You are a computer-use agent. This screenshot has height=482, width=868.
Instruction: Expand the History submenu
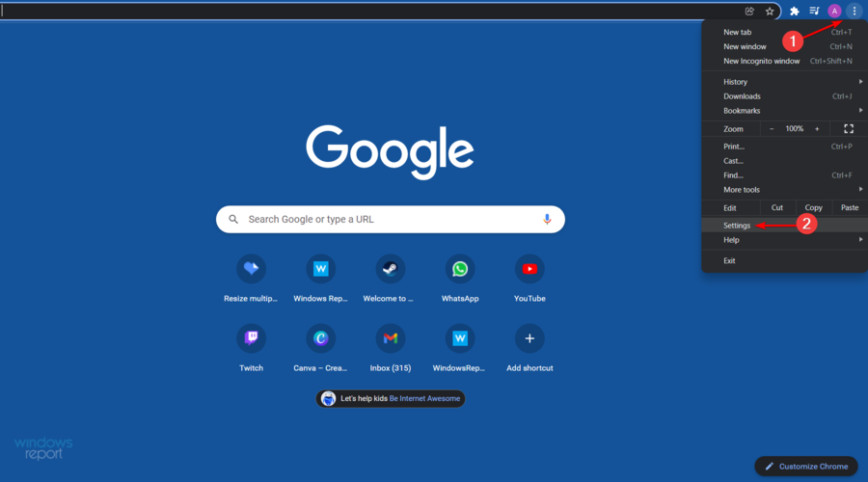(x=784, y=82)
